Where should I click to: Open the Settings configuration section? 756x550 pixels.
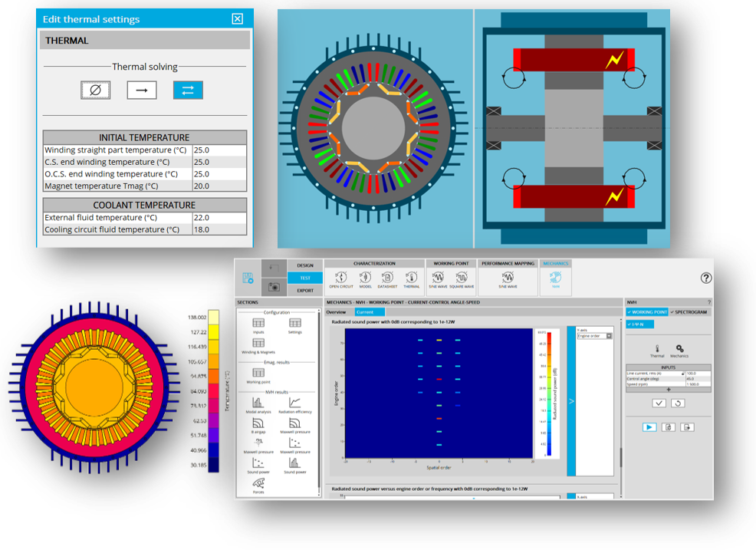click(x=295, y=326)
